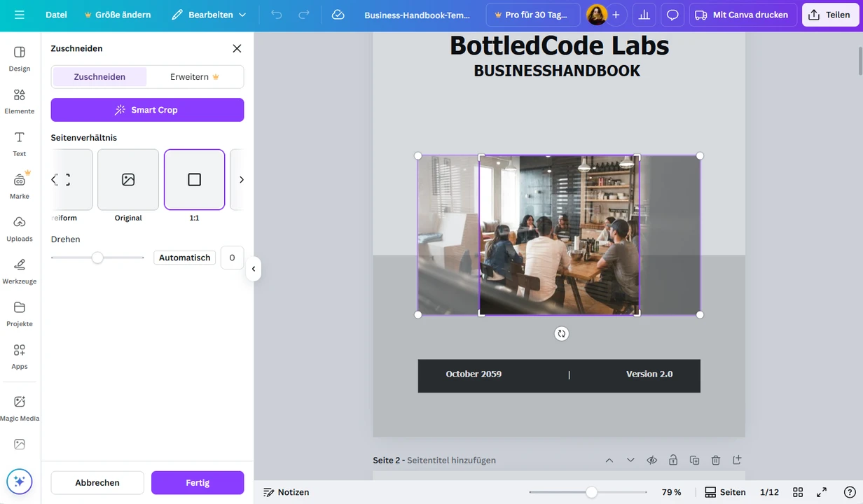Delete Seite 2 with trash icon
Image resolution: width=863 pixels, height=504 pixels.
point(716,460)
